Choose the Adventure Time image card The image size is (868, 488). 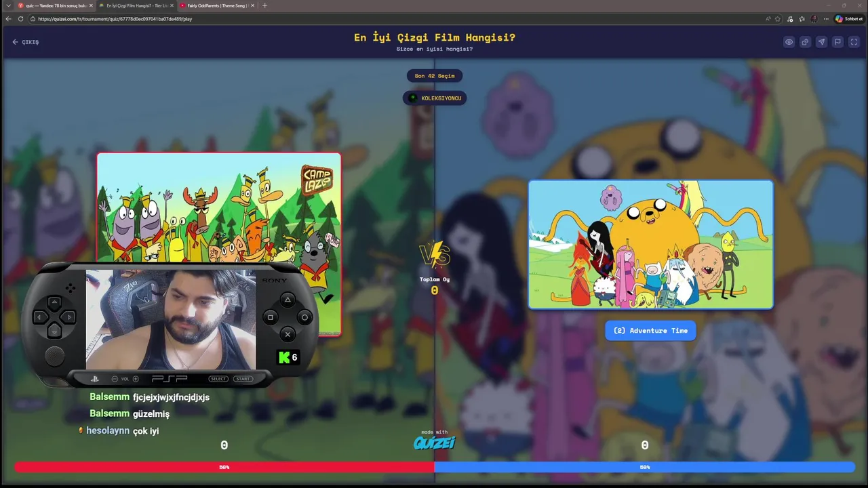coord(650,244)
